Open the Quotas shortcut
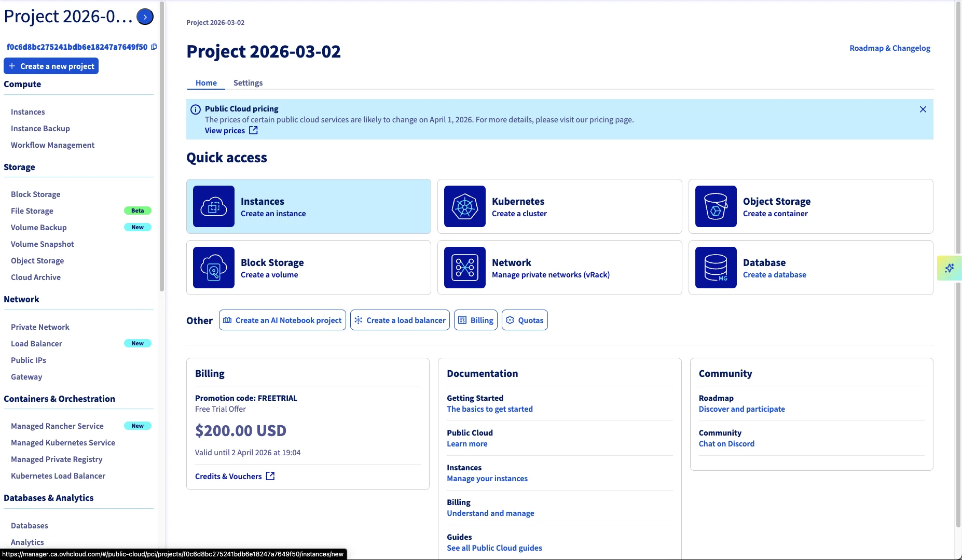 point(525,320)
